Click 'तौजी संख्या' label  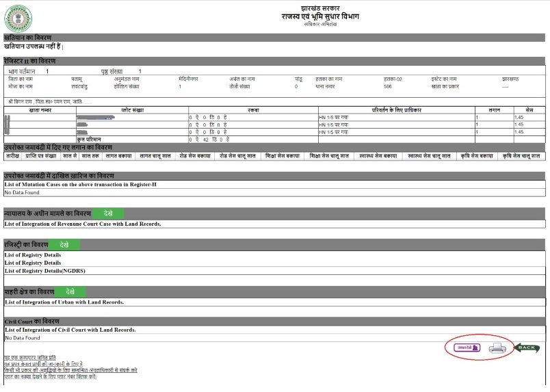coord(239,86)
